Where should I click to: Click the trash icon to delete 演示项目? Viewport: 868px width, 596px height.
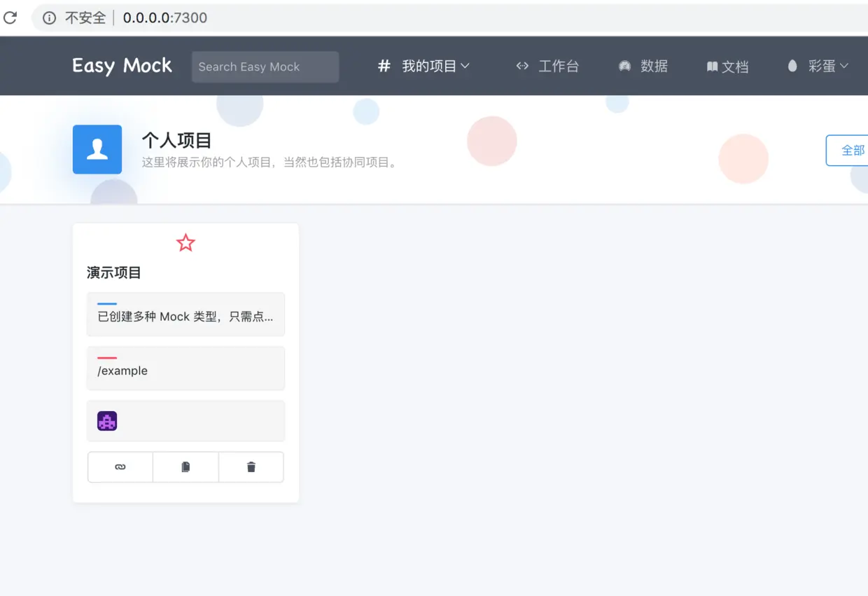(251, 466)
